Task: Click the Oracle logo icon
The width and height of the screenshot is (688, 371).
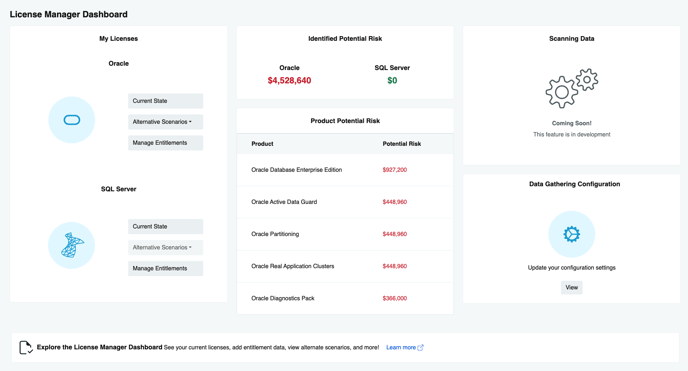Action: [72, 120]
